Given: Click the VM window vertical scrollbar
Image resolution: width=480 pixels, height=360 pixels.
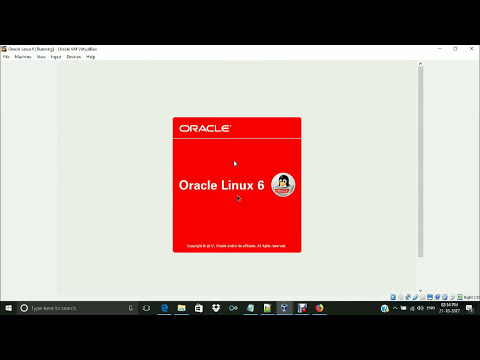Looking at the screenshot, I should point(420,162).
